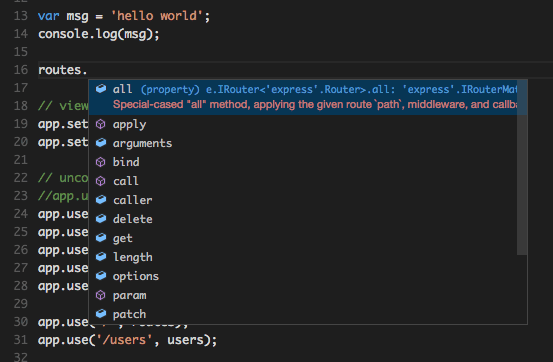553x362 pixels.
Task: Click the '// view' comment on line 18
Action: click(63, 106)
